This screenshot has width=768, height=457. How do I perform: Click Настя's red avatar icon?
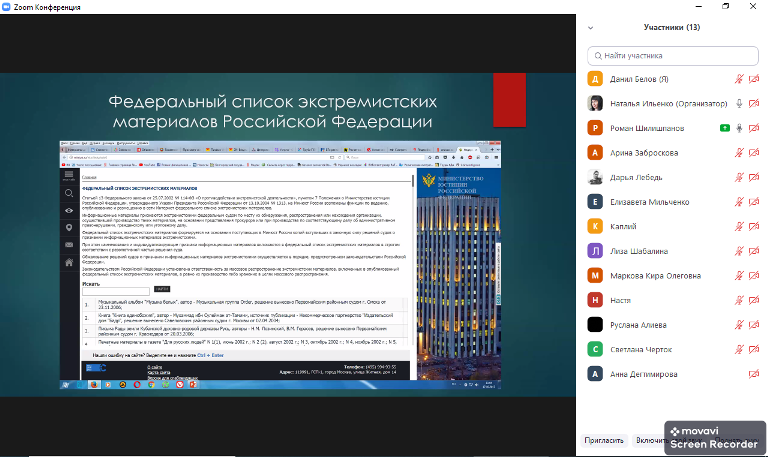(594, 300)
